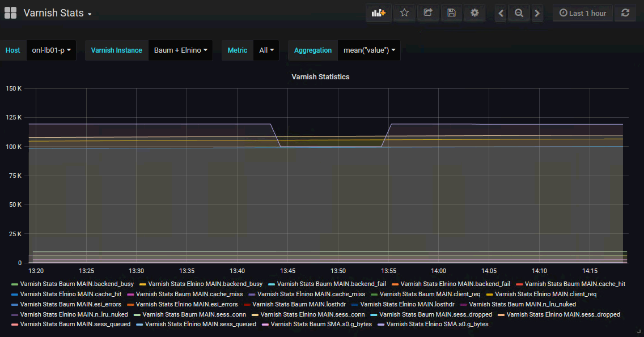This screenshot has width=644, height=337.
Task: Star the Varnish Stats dashboard
Action: tap(405, 12)
